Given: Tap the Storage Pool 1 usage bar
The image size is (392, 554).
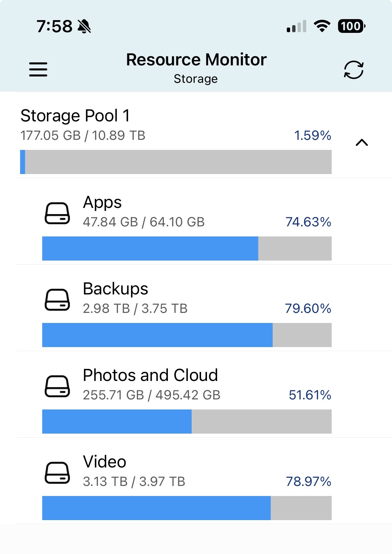Looking at the screenshot, I should click(x=176, y=162).
